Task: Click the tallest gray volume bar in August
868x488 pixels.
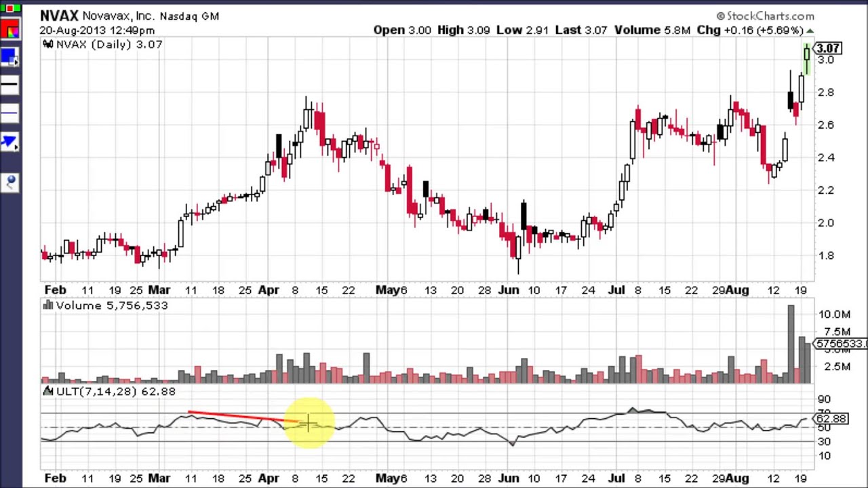Action: (x=791, y=344)
